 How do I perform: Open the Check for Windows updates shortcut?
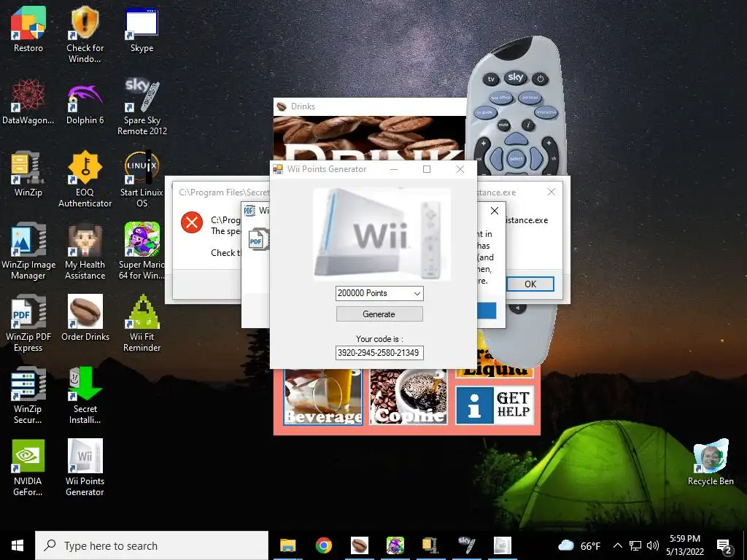pyautogui.click(x=85, y=34)
